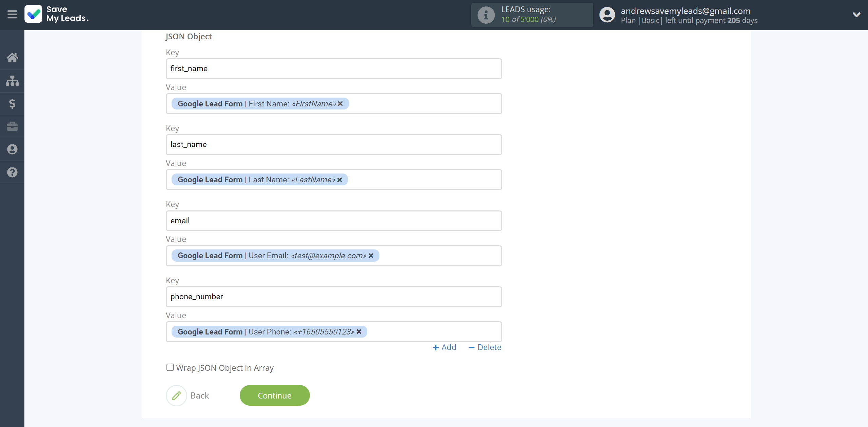Click the Save My Leads logo

click(57, 14)
